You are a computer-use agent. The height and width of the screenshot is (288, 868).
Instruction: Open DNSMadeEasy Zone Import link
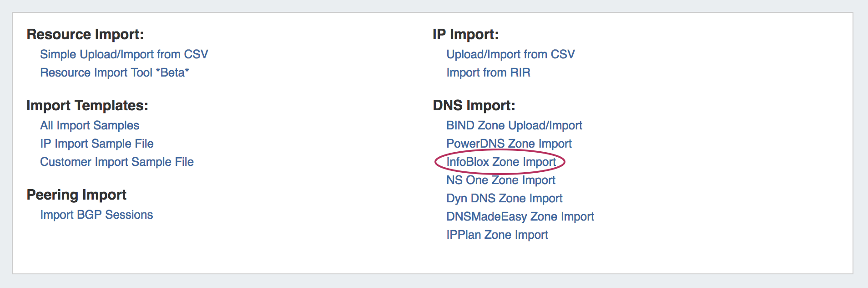(520, 216)
